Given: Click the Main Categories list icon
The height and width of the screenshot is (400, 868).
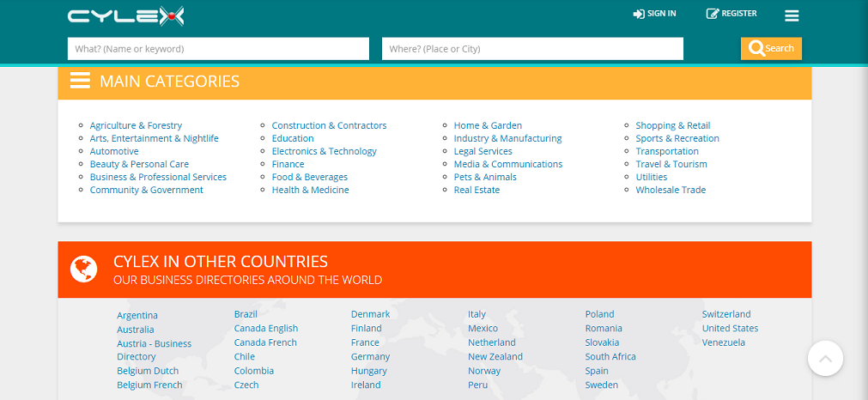Looking at the screenshot, I should [80, 82].
